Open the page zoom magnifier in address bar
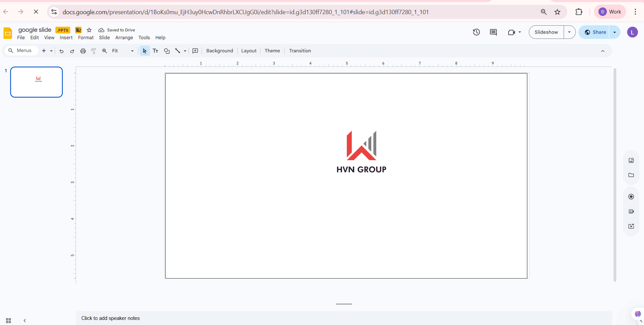The width and height of the screenshot is (644, 325). click(544, 12)
